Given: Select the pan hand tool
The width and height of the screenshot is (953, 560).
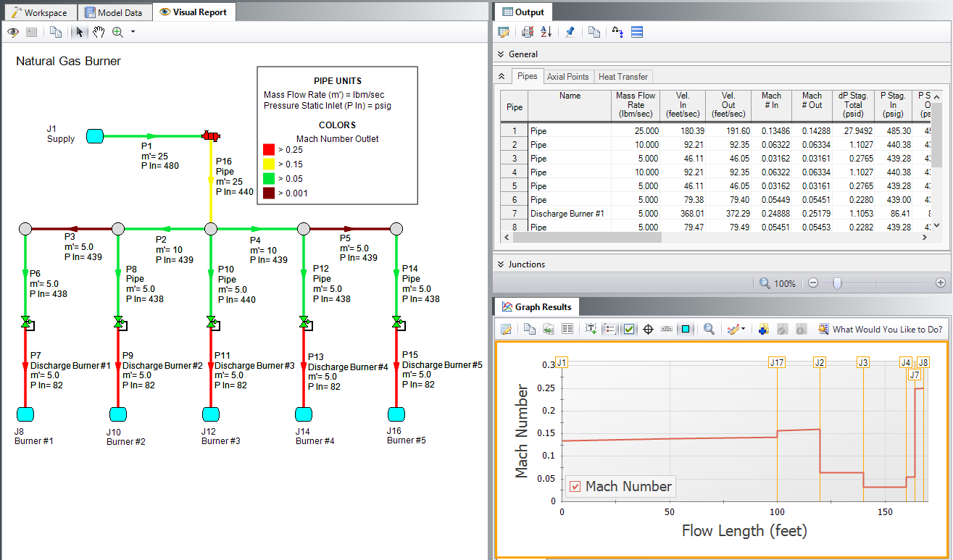Looking at the screenshot, I should (99, 32).
